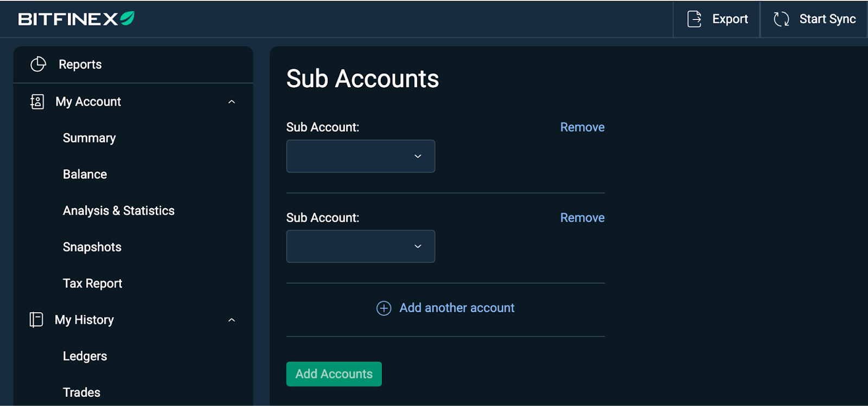Remove the first sub account

pos(582,127)
